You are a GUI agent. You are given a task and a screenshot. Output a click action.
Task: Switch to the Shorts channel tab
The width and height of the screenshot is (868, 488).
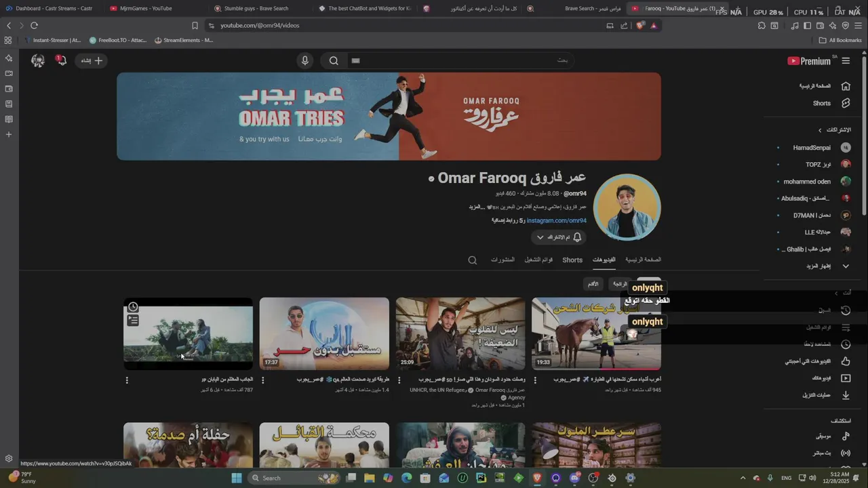coord(572,260)
